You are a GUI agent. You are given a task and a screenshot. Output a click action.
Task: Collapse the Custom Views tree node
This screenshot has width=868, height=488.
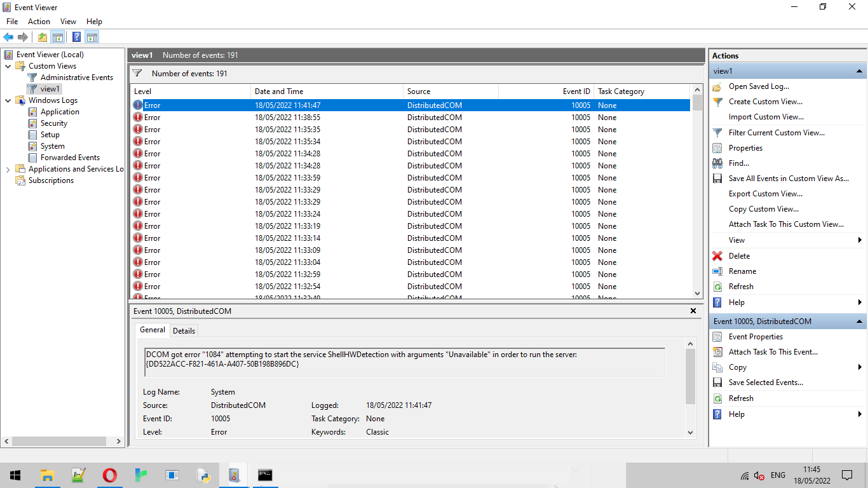[x=8, y=66]
